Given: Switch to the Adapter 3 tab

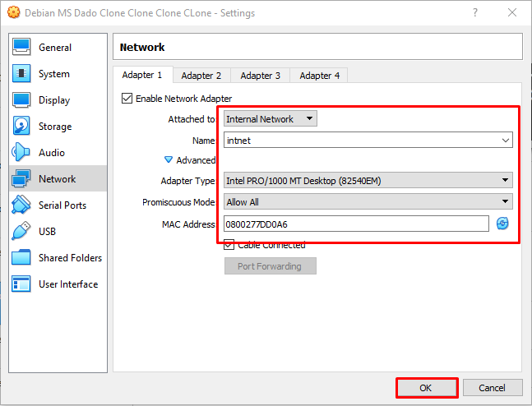Looking at the screenshot, I should click(x=260, y=76).
